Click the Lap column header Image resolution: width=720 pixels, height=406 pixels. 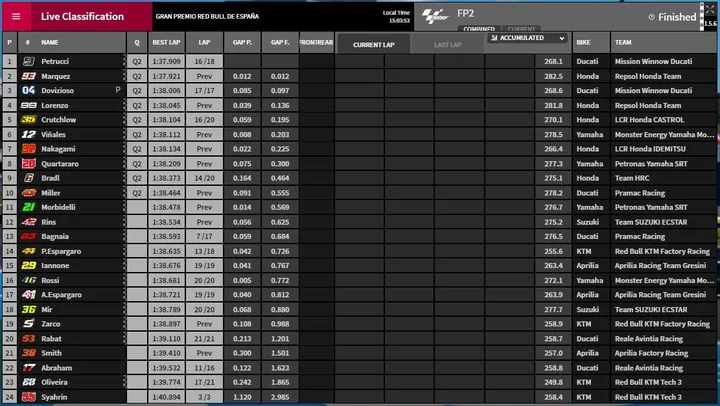(x=204, y=42)
